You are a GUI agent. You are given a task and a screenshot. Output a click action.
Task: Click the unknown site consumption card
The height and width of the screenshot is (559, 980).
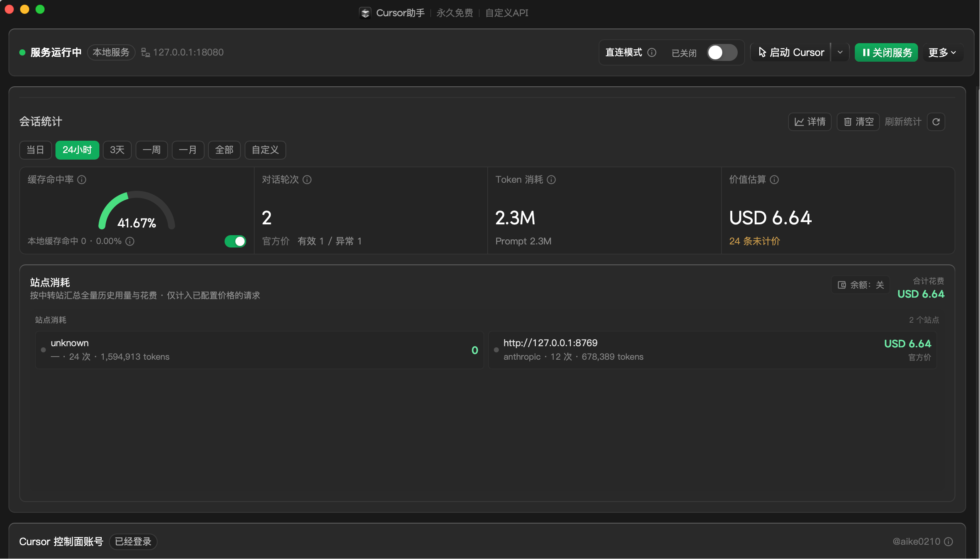(x=259, y=350)
